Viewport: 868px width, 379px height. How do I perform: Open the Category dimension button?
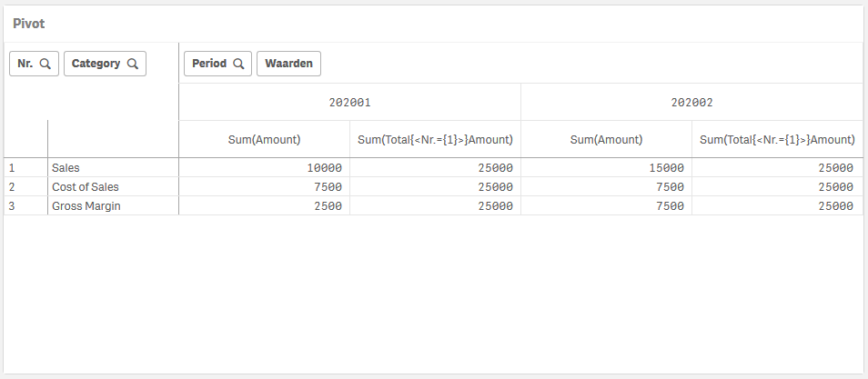coord(106,64)
